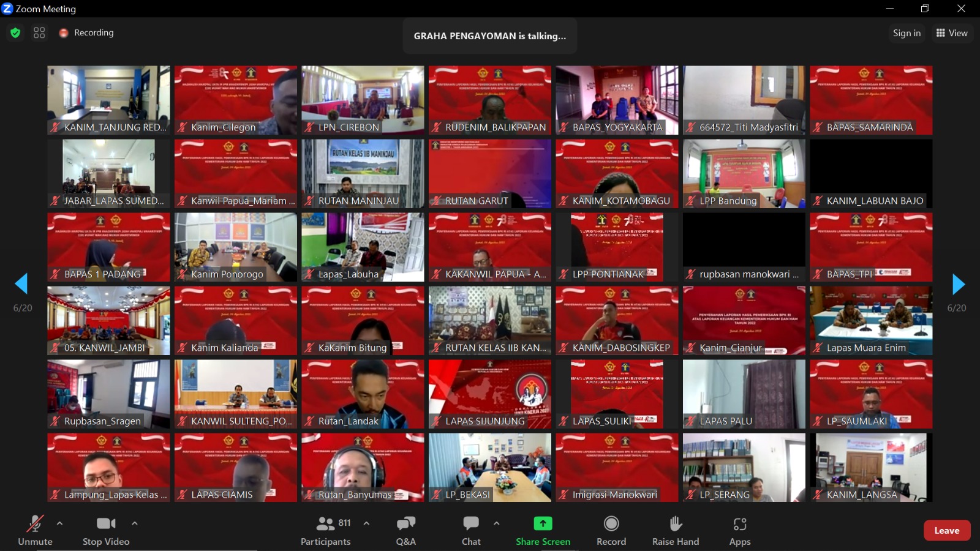Go to the next gallery page
Viewport: 980px width, 551px height.
pyautogui.click(x=958, y=284)
